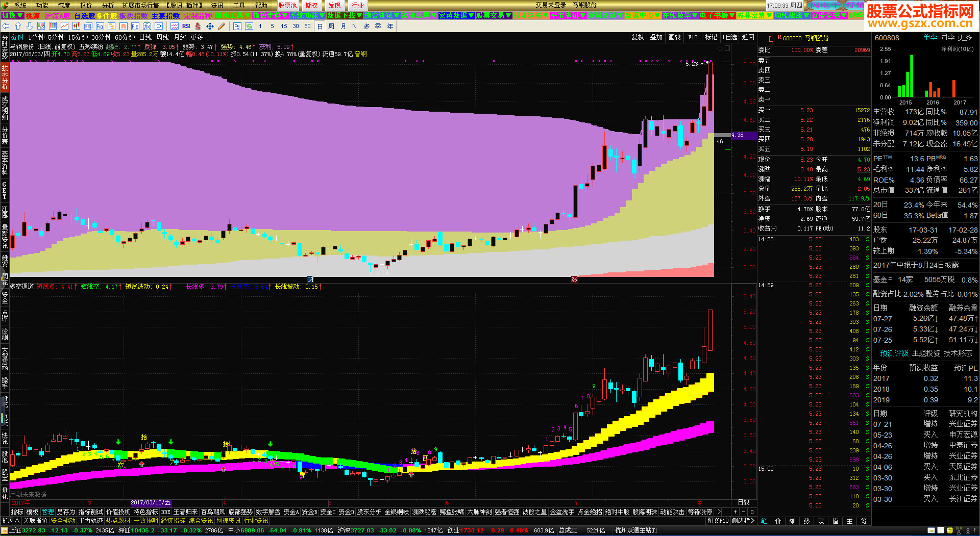Select the 5-minute period button in toolbar

[272, 26]
